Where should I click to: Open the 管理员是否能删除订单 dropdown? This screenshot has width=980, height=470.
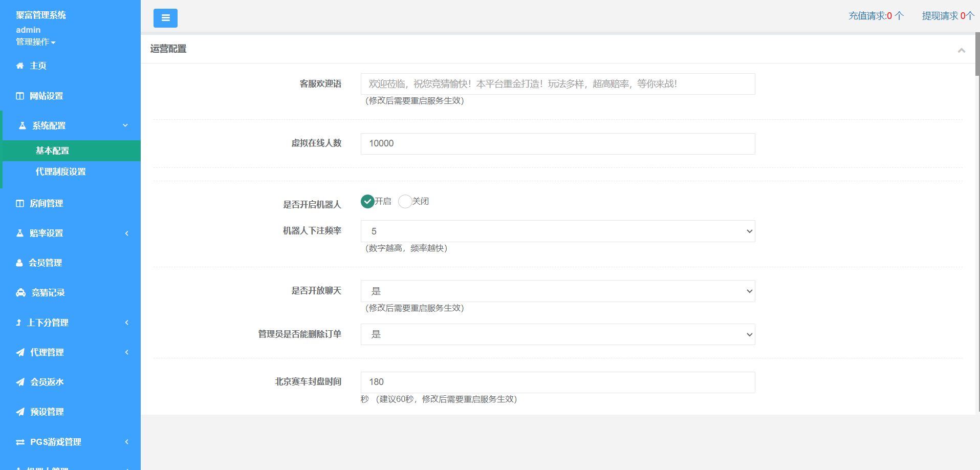coord(558,334)
